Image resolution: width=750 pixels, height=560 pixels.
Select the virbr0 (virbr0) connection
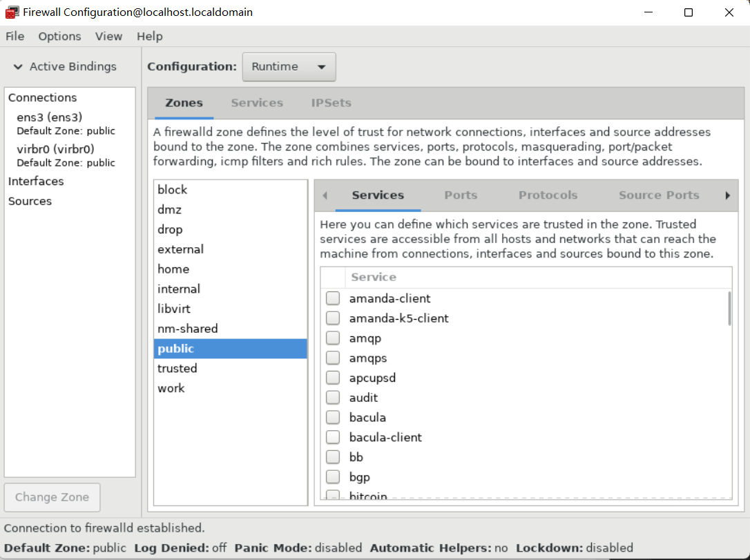tap(70, 155)
